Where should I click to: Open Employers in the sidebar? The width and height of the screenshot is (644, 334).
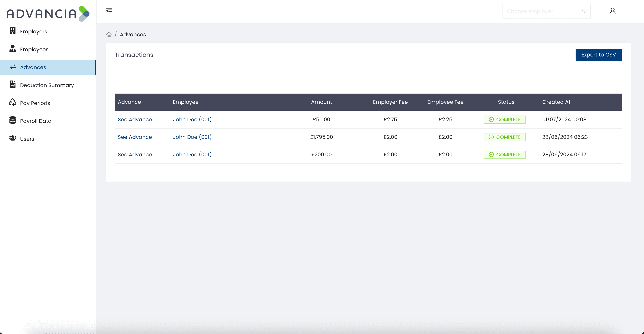point(48,31)
